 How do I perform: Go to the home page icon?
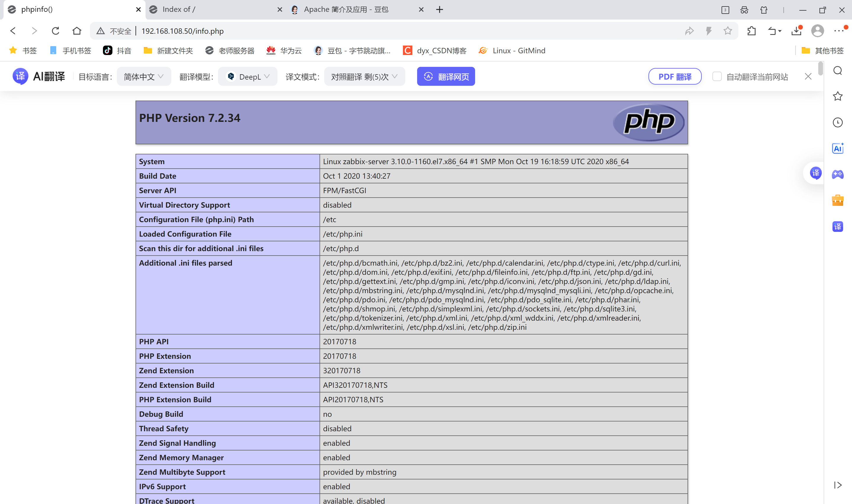pyautogui.click(x=77, y=31)
